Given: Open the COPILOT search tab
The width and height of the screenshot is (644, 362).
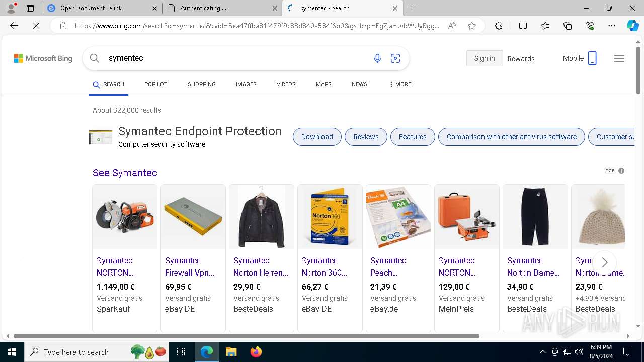Looking at the screenshot, I should tap(155, 84).
